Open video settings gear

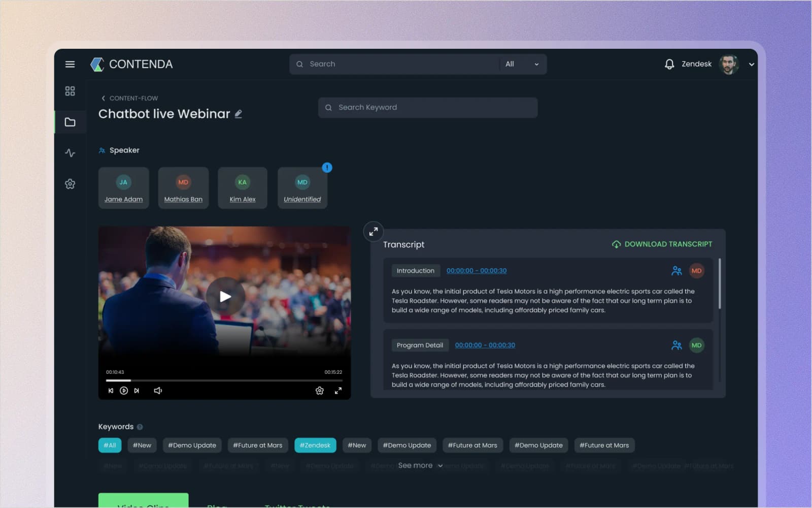click(319, 391)
